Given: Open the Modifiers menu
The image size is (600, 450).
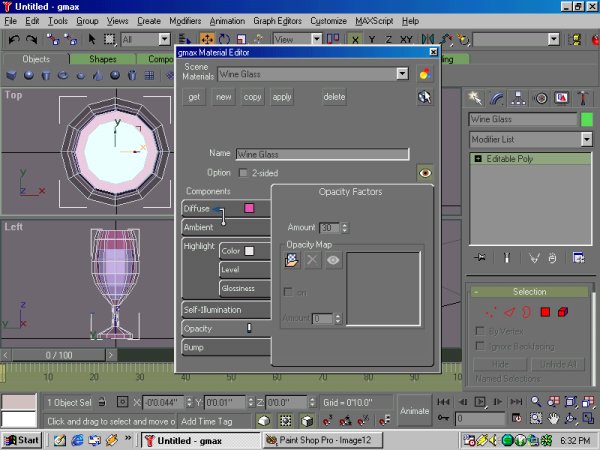Looking at the screenshot, I should pyautogui.click(x=185, y=21).
